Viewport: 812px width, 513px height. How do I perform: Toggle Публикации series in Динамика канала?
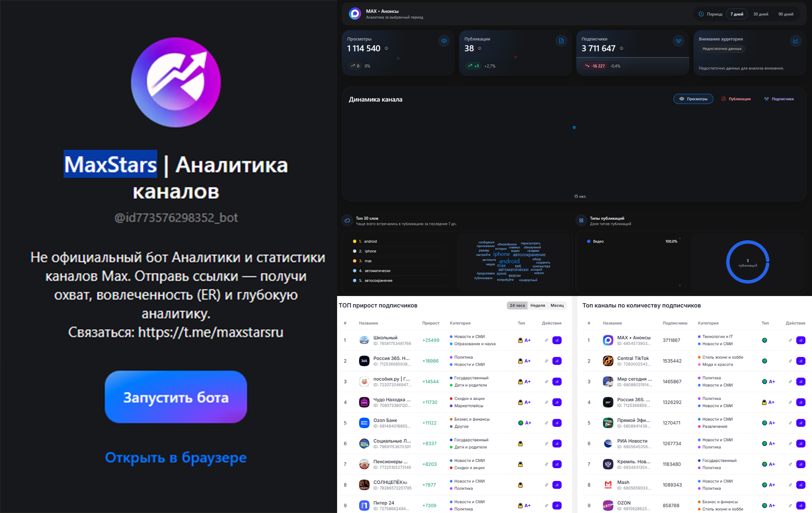[x=736, y=99]
